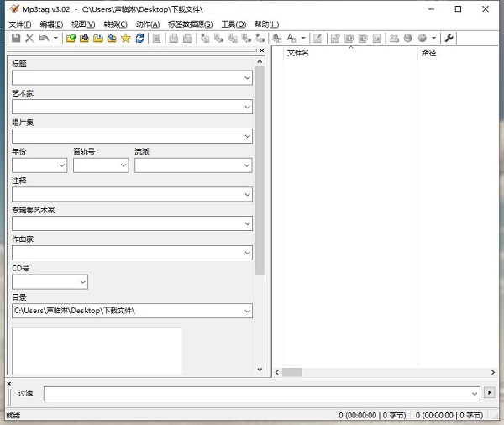The width and height of the screenshot is (504, 425).
Task: Open dropdown arrow beside Quick Actions icon
Action: point(303,38)
